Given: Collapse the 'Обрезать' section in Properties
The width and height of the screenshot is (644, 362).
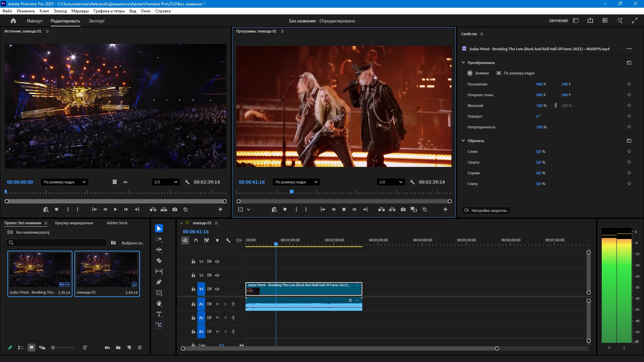Looking at the screenshot, I should pos(463,141).
